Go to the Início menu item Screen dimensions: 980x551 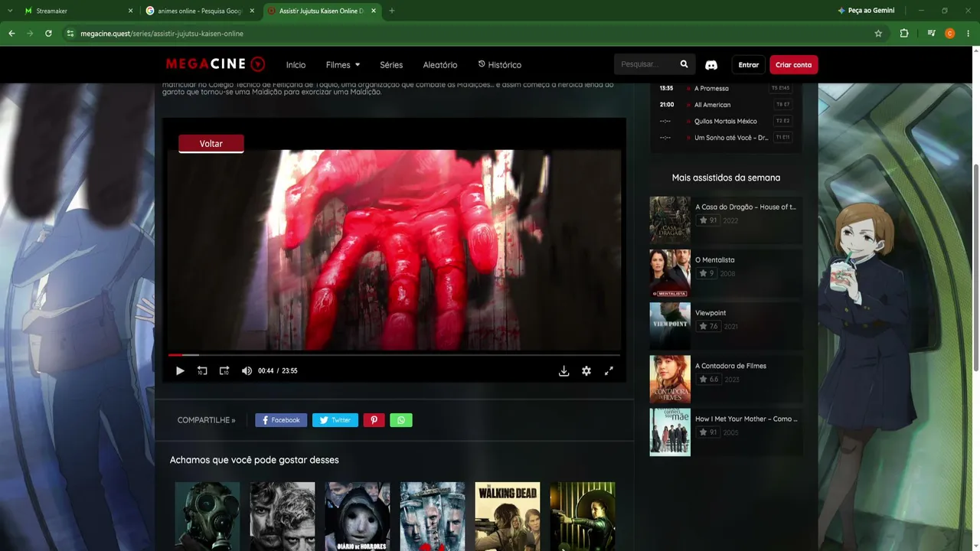296,65
